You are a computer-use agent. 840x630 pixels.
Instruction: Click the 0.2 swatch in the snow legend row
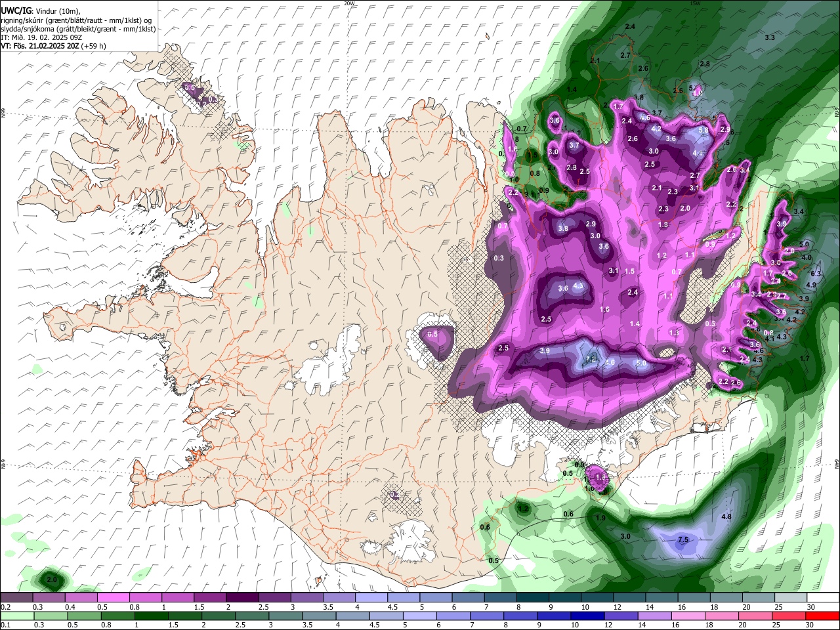click(x=17, y=597)
